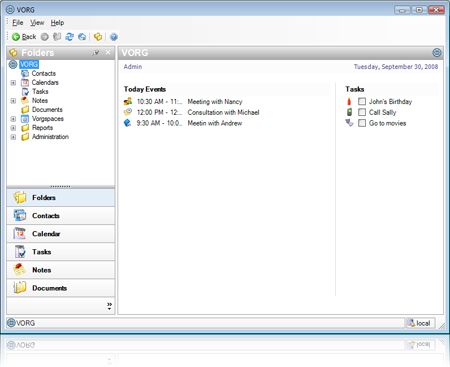Image resolution: width=450 pixels, height=367 pixels.
Task: Click the 12:00 PM event time text
Action: (159, 112)
